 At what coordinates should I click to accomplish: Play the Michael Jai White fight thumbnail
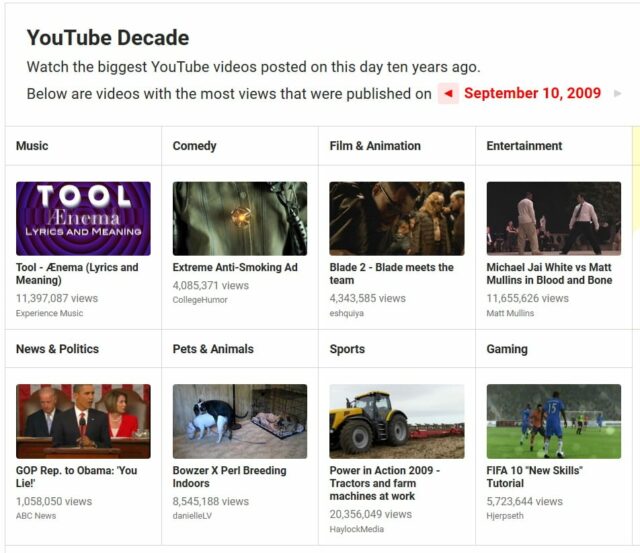coord(554,218)
